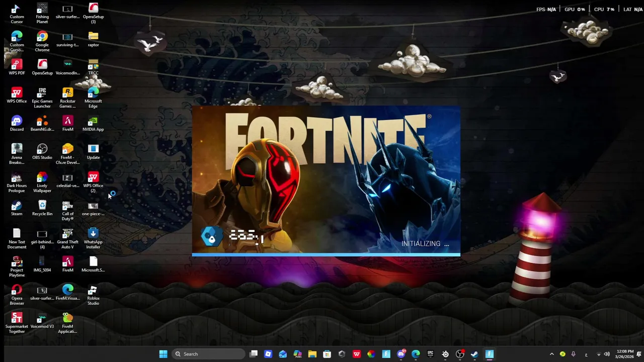Screen dimensions: 644x362
Task: Open WPS Office from the taskbar
Action: tap(357, 354)
